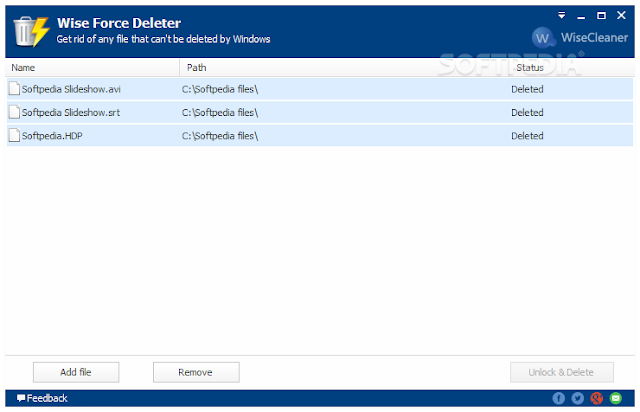The image size is (640, 412).
Task: Click Deleted status of Softpedia Slideshow.avi
Action: 527,89
